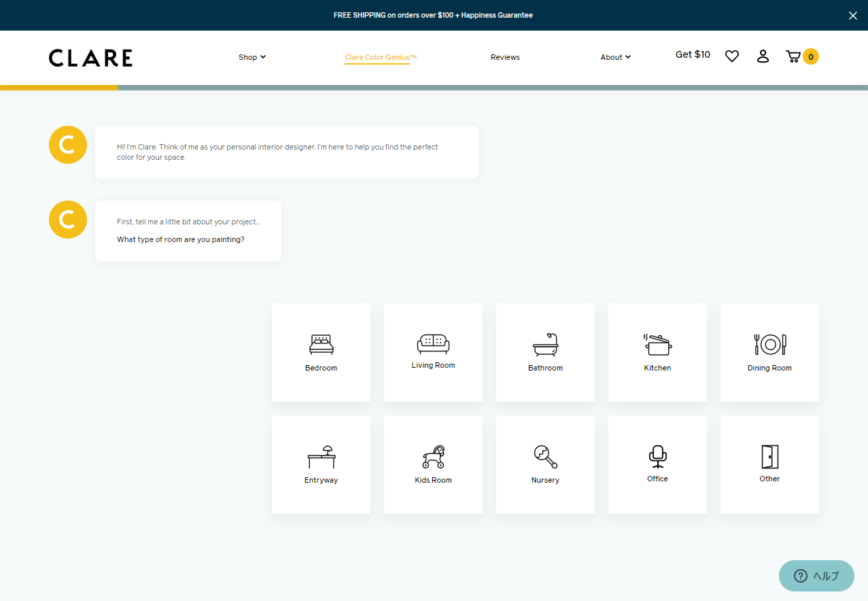
Task: Select the Entryway table icon
Action: (321, 457)
